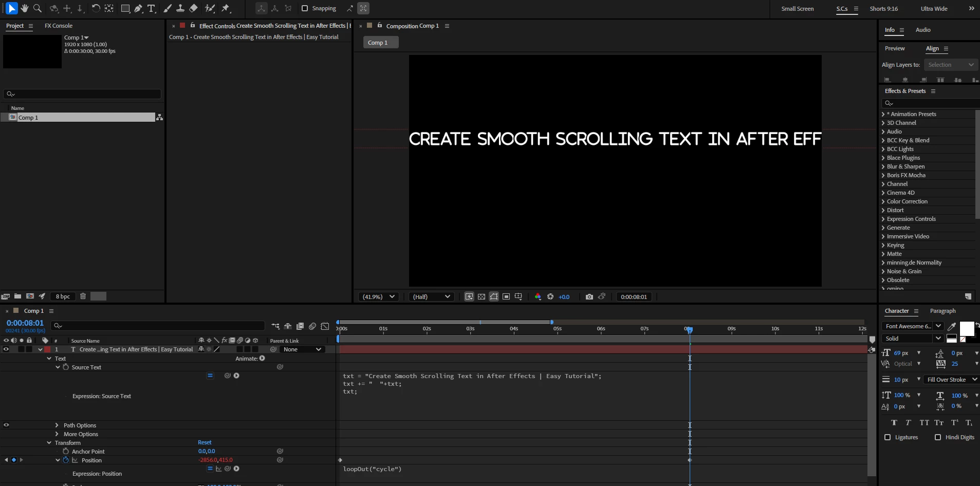Select the Eraser tool

(x=194, y=8)
